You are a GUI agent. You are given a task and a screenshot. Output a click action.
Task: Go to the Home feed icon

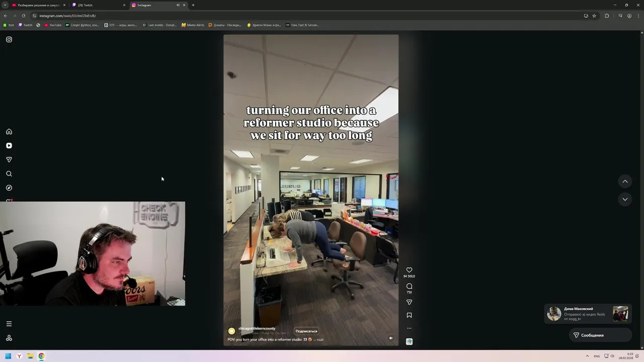tap(9, 132)
